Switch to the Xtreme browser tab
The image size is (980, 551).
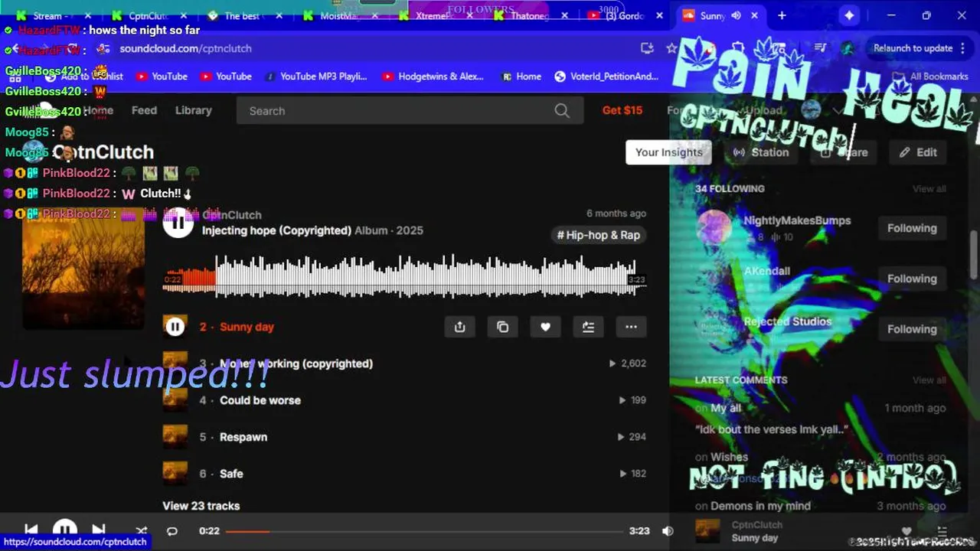(x=434, y=15)
